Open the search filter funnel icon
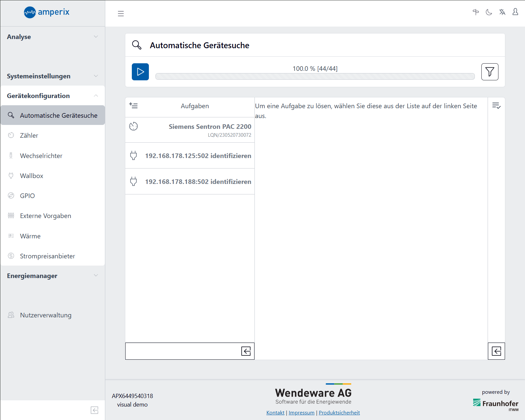Screen dimensions: 525x420 coord(490,72)
